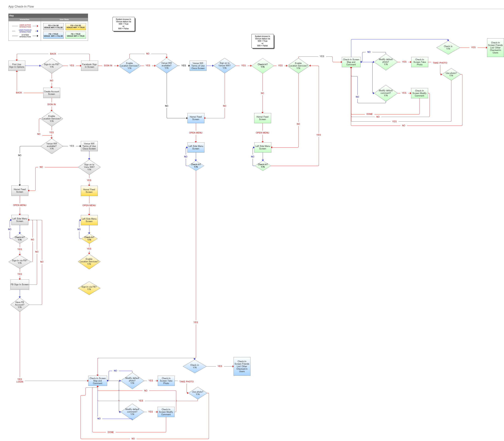Click the "USER ACTIVE INTERACTION" legend label
This screenshot has width=504, height=441.
[25, 26]
